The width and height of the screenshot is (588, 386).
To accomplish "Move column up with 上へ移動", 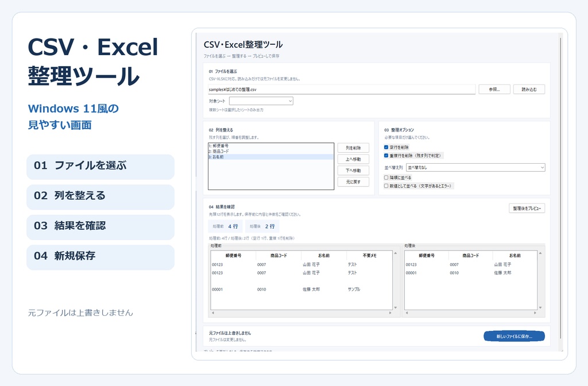I will coord(353,159).
